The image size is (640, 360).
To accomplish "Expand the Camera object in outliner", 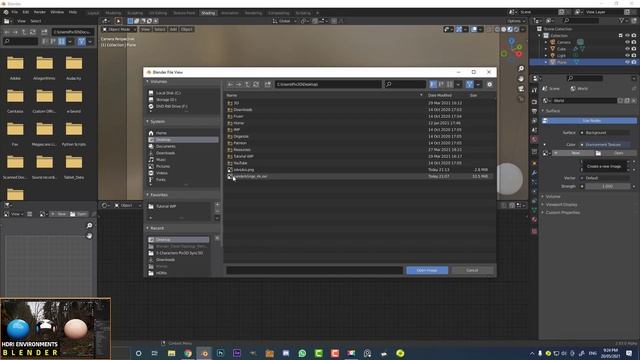I will pos(546,42).
